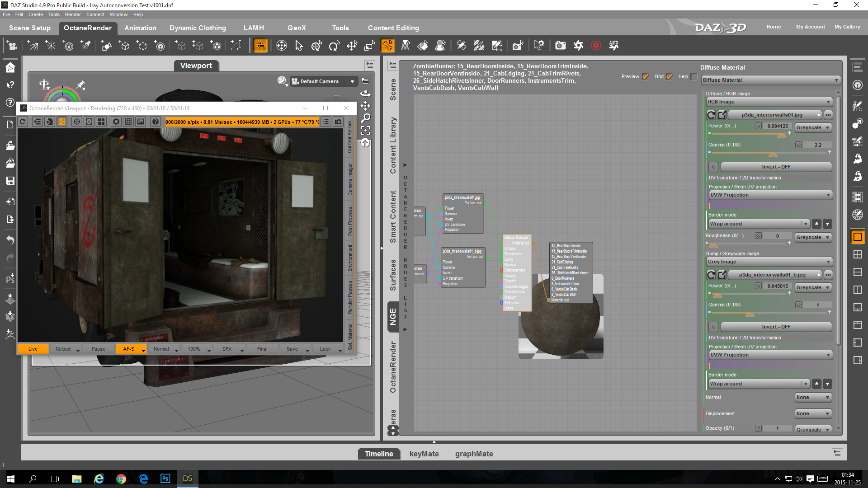Toggle the Grid checkbox
The height and width of the screenshot is (488, 868).
[x=669, y=77]
